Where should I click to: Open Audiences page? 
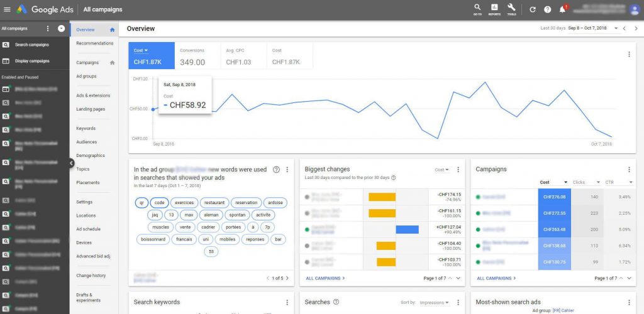click(87, 142)
